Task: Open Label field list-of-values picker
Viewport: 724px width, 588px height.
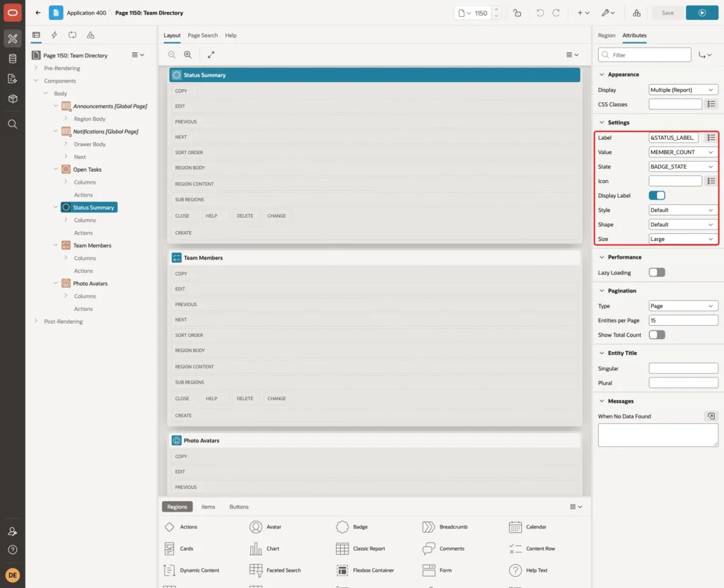Action: point(711,138)
